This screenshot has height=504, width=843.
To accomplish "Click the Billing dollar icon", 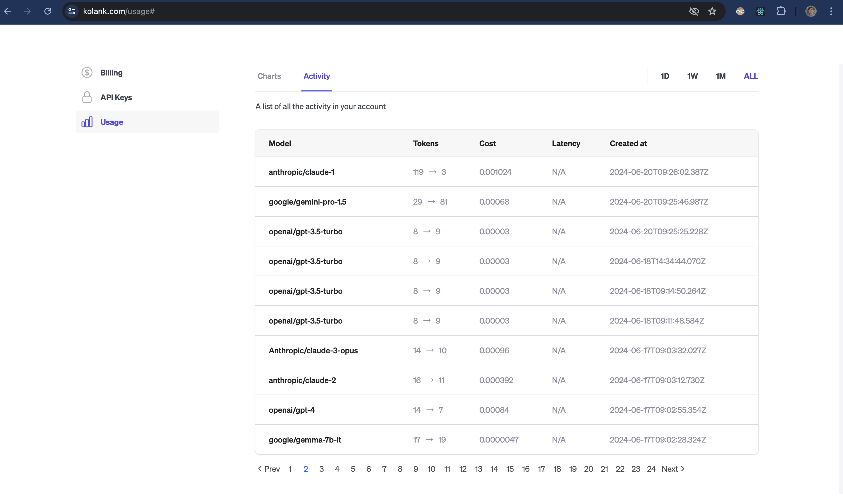I will click(x=87, y=72).
